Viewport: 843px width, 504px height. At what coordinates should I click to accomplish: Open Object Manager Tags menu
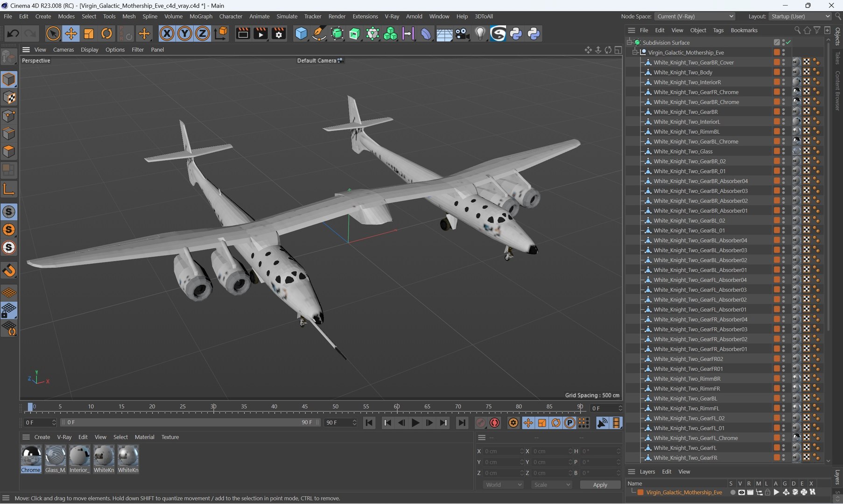[x=718, y=30]
